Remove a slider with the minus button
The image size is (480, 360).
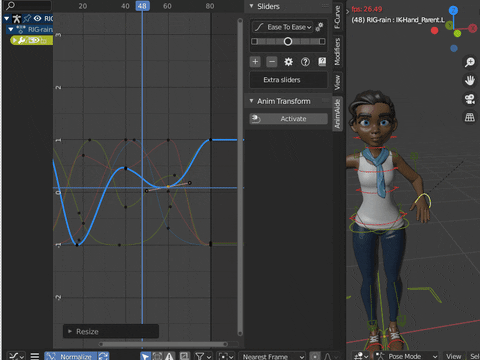pos(272,62)
